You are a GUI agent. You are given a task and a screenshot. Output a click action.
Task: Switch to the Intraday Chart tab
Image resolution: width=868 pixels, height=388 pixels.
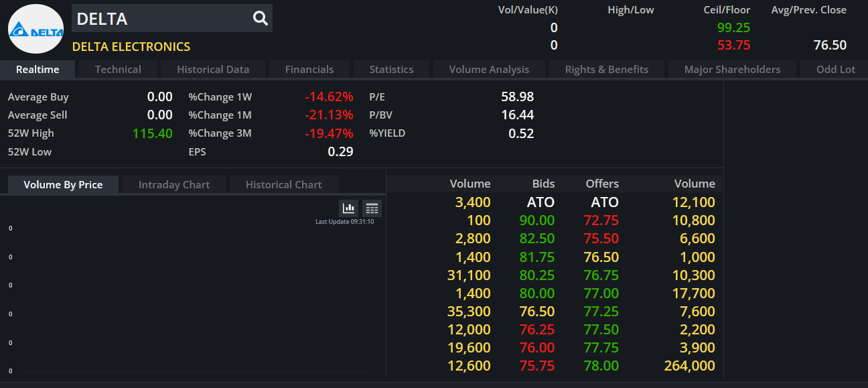coord(174,184)
